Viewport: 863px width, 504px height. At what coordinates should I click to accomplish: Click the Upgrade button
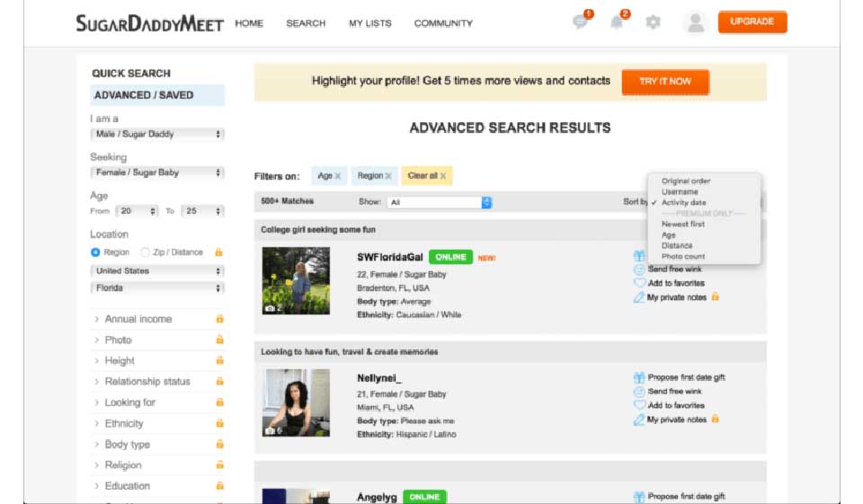[752, 22]
